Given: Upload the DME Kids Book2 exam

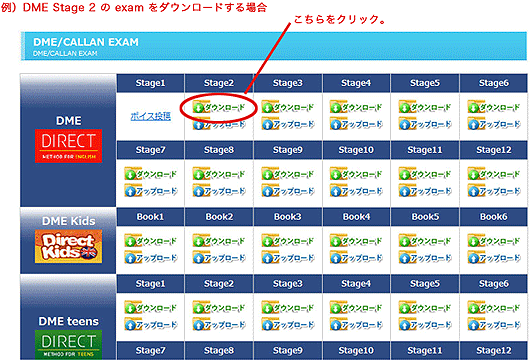Looking at the screenshot, I should (219, 258).
